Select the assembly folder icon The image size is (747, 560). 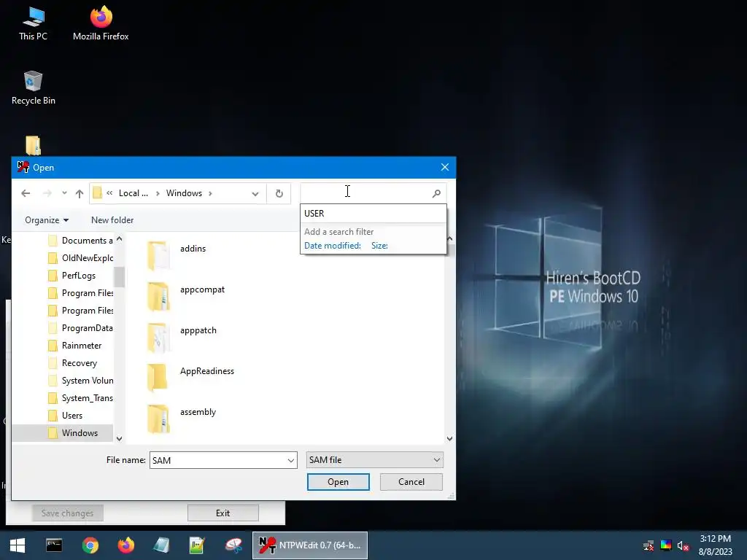tap(158, 419)
